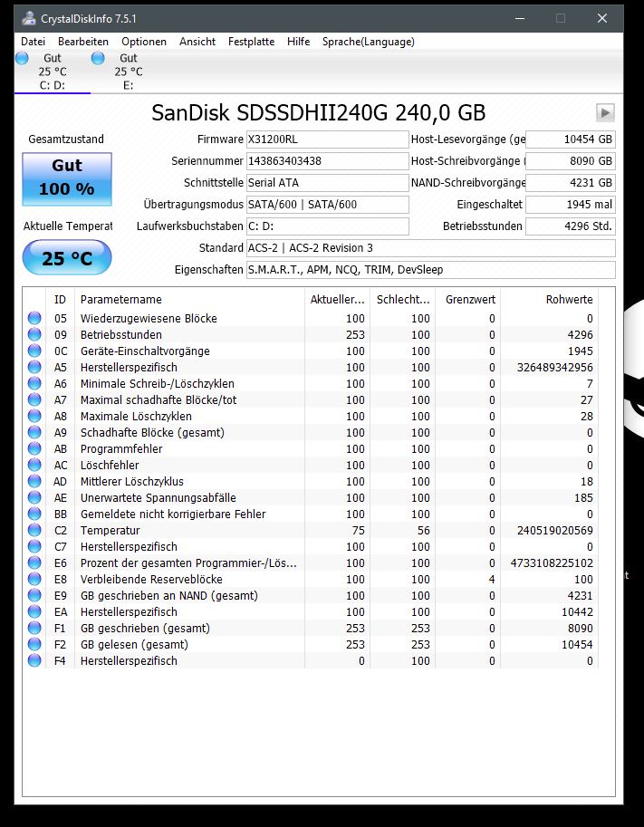Click status orb for row C2 Temperatur
644x827 pixels.
[34, 530]
